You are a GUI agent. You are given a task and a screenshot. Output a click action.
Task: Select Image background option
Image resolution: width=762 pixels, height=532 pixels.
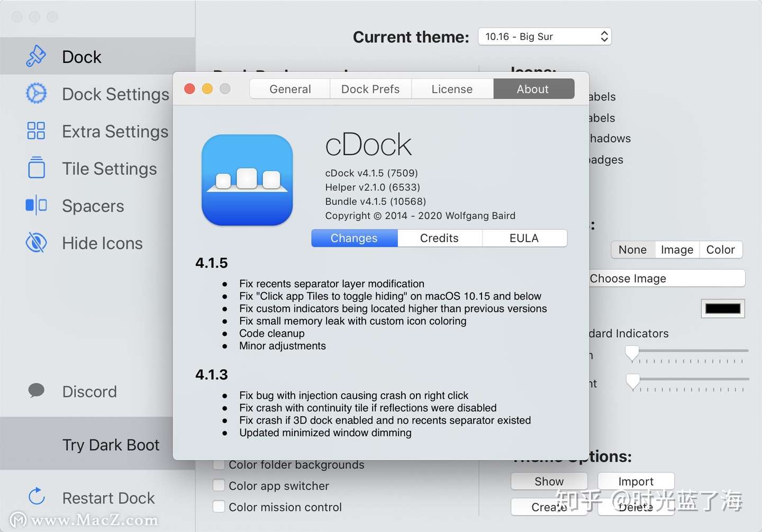(677, 249)
